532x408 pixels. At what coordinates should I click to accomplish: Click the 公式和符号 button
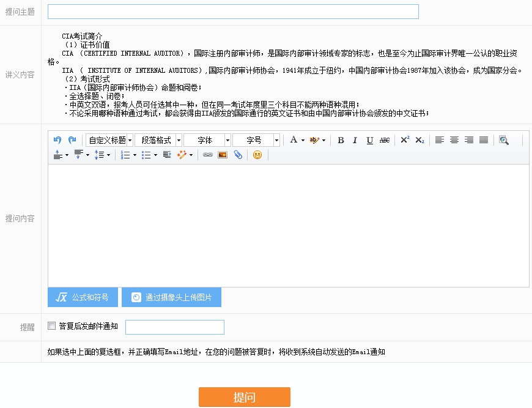pos(83,297)
